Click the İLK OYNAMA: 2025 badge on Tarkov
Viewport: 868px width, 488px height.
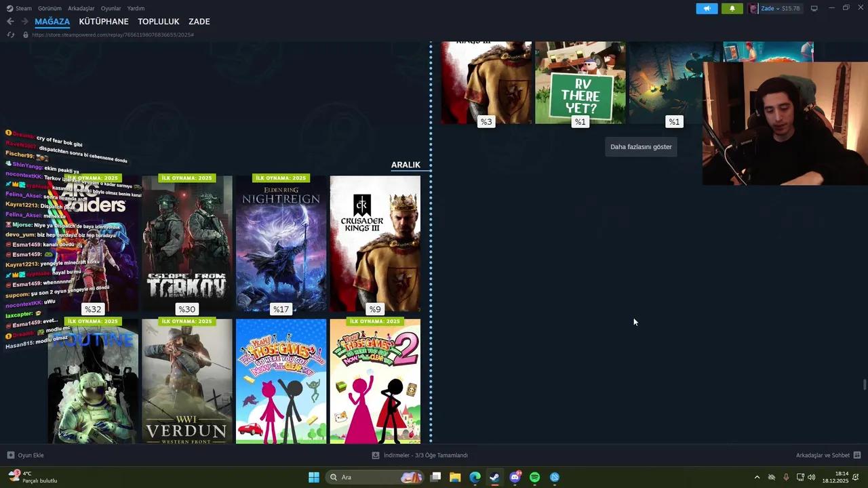(x=186, y=178)
